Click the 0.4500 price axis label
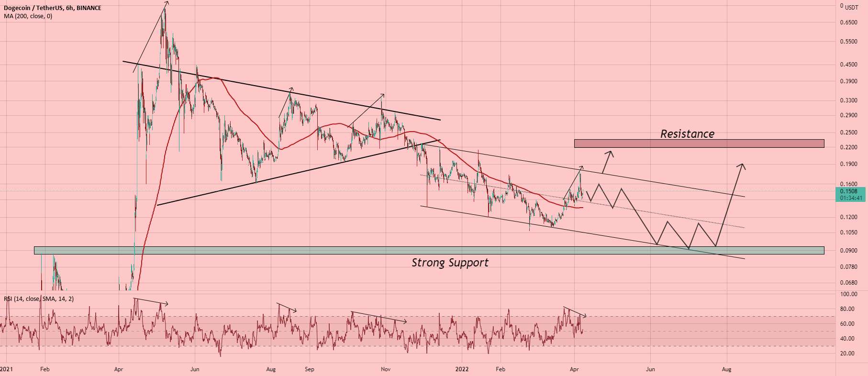The image size is (868, 376). coord(848,65)
